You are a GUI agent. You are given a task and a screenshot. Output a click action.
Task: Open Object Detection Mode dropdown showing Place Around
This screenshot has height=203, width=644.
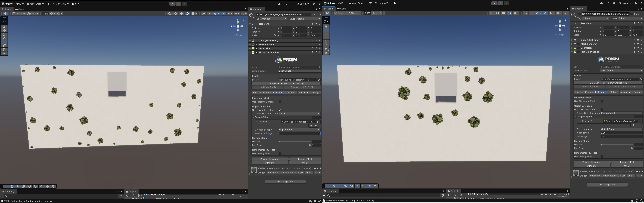click(x=621, y=113)
